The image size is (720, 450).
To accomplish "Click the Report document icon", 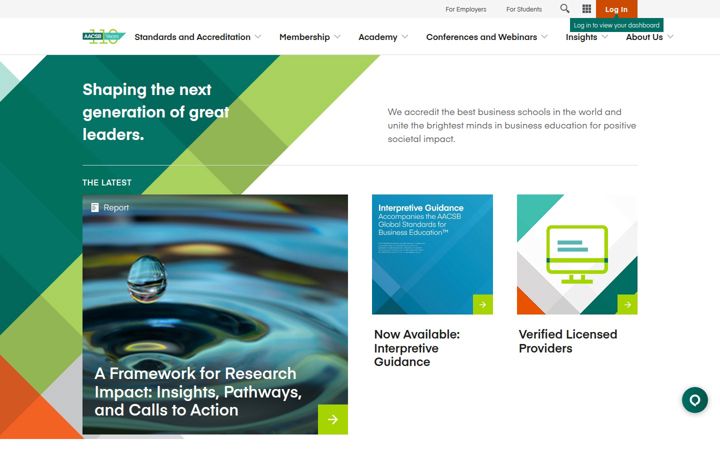I will pyautogui.click(x=95, y=208).
